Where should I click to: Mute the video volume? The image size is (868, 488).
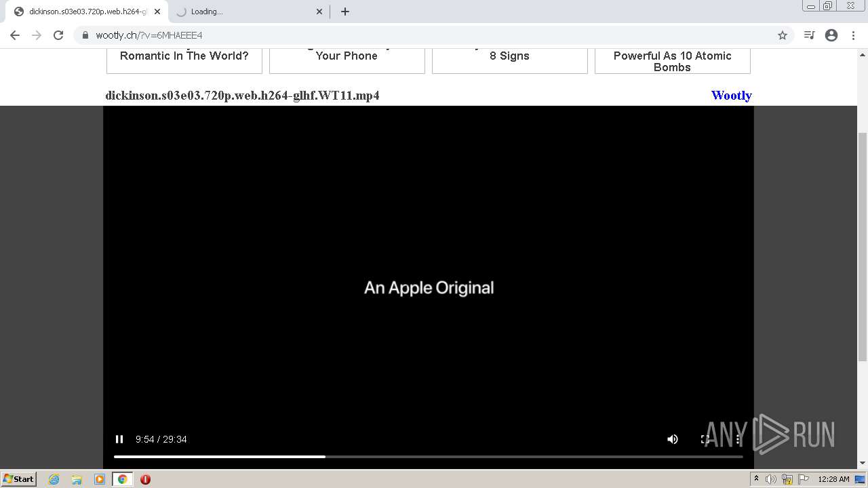click(x=672, y=439)
